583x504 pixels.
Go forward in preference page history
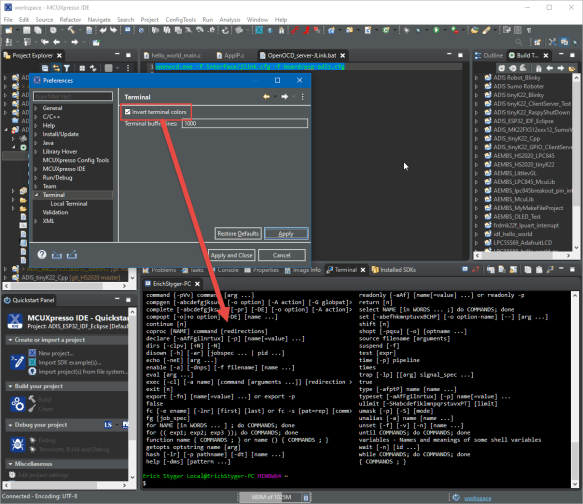pyautogui.click(x=285, y=97)
